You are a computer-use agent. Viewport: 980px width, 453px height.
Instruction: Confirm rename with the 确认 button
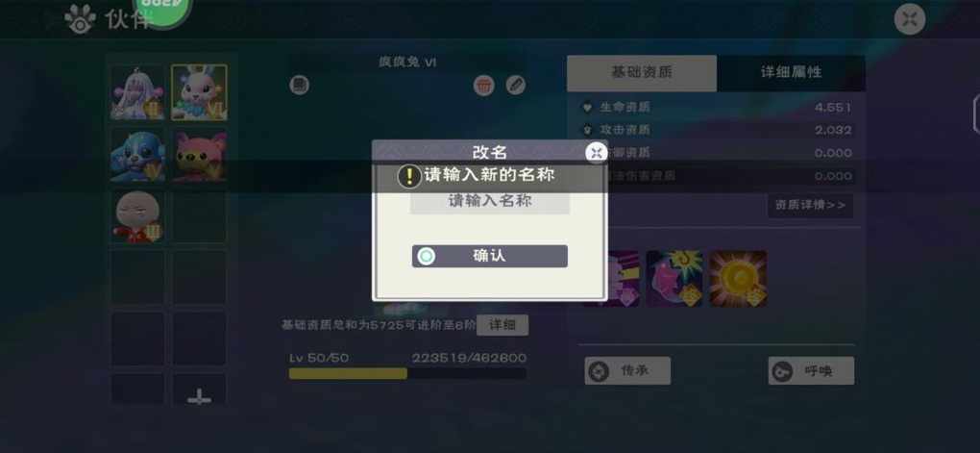click(489, 256)
